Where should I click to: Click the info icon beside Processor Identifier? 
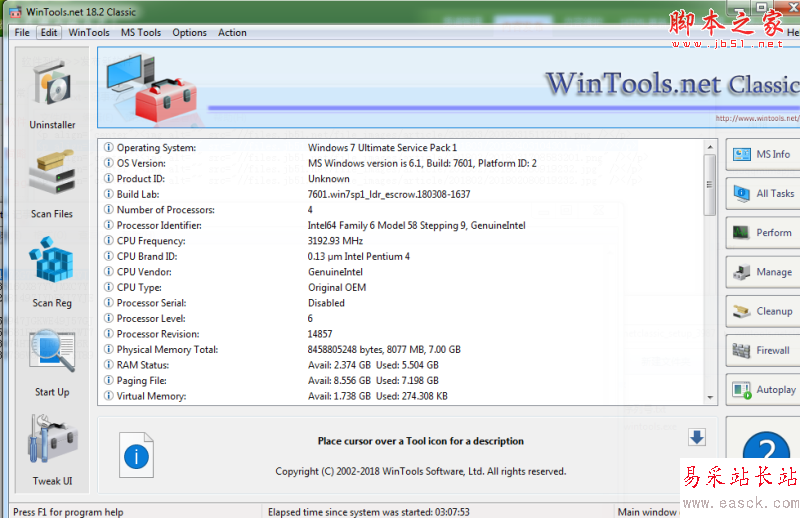[x=109, y=225]
